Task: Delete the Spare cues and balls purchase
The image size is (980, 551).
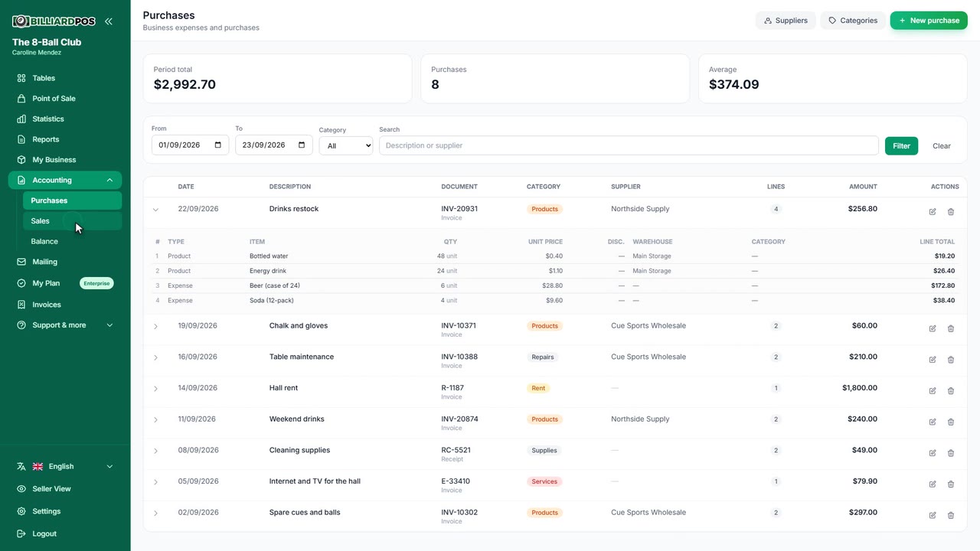Action: [x=951, y=515]
